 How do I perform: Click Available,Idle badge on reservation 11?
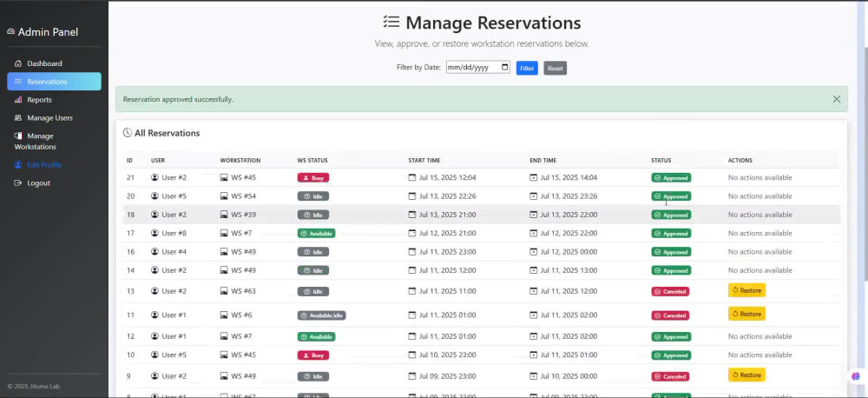tap(322, 315)
